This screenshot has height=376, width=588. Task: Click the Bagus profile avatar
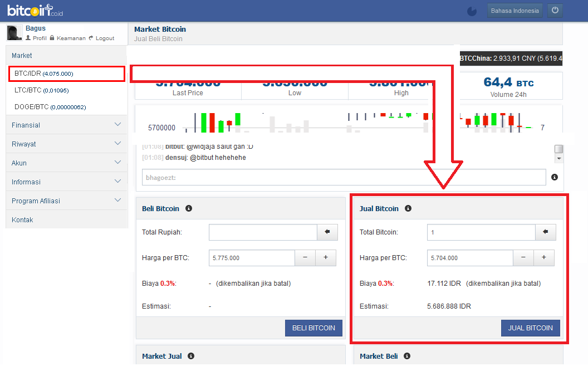(14, 33)
